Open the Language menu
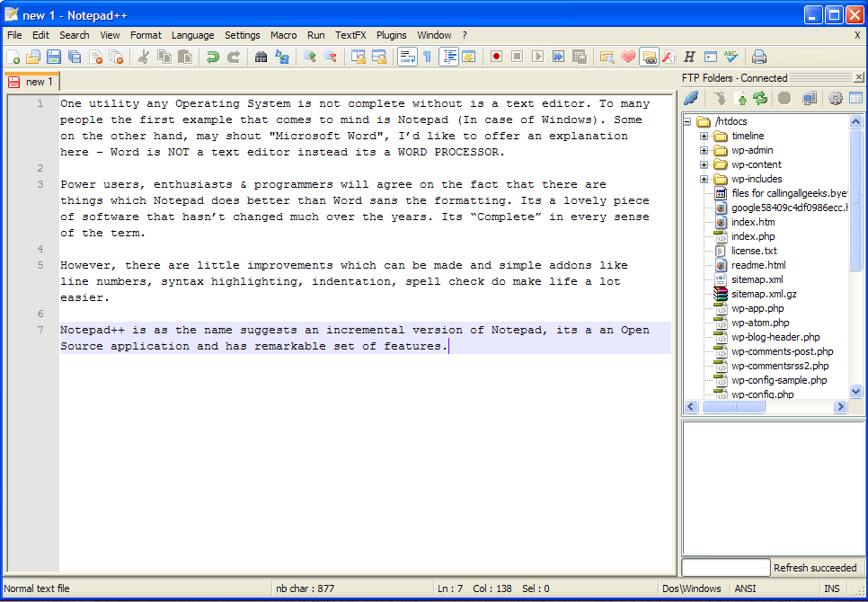 [192, 35]
